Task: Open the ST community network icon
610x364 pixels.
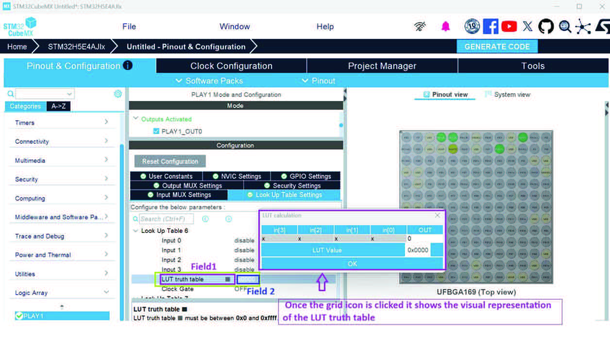Action: [x=583, y=27]
